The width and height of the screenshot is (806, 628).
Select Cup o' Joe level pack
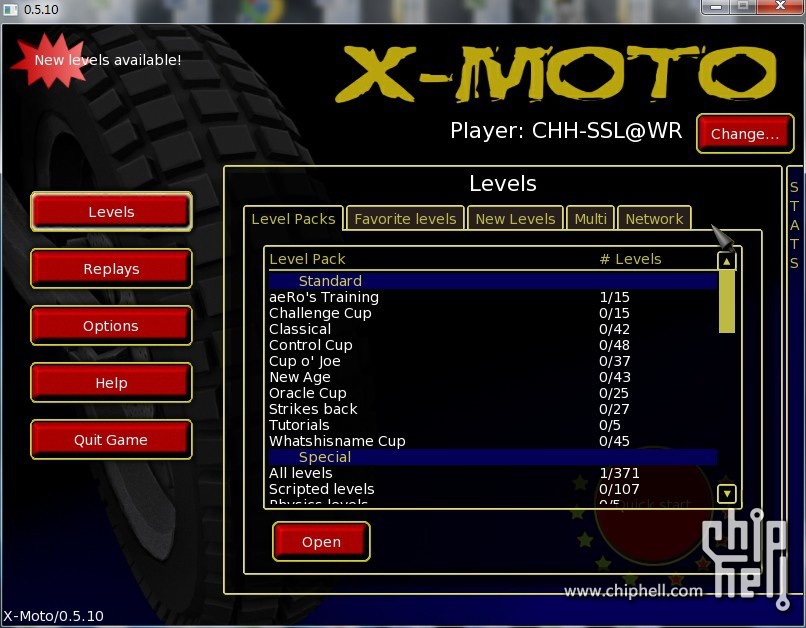(x=492, y=361)
